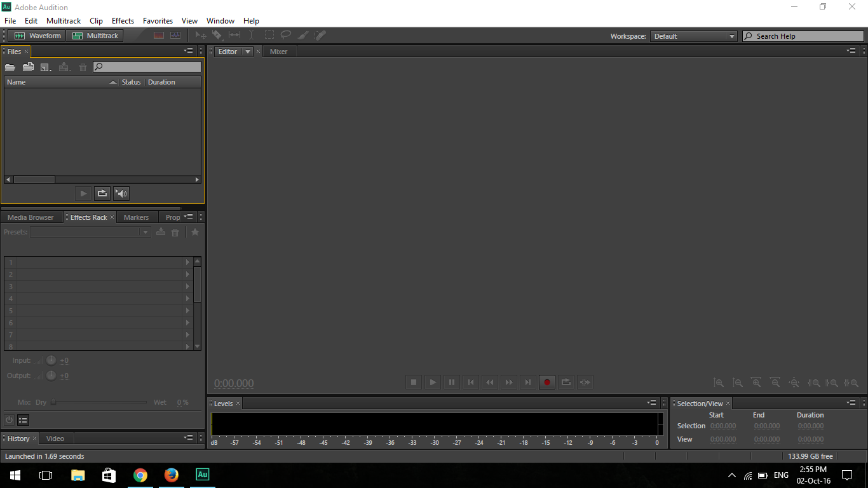Click the Pause transport button
This screenshot has width=868, height=488.
pyautogui.click(x=452, y=382)
